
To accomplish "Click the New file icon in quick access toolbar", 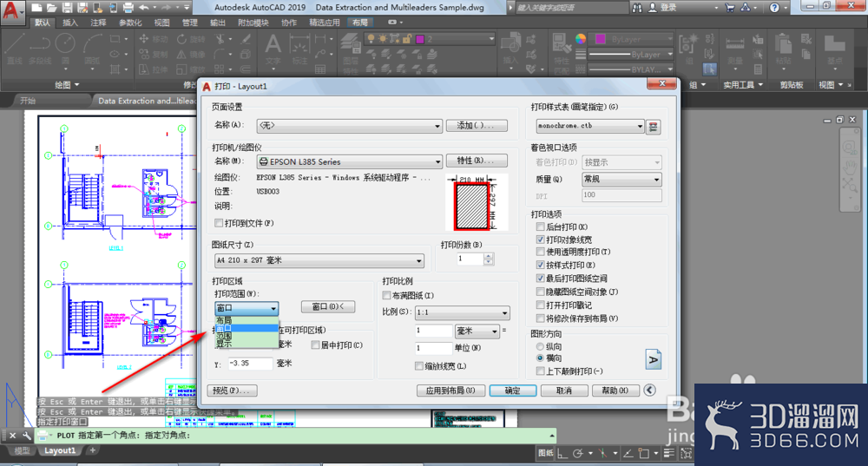I will click(x=36, y=8).
